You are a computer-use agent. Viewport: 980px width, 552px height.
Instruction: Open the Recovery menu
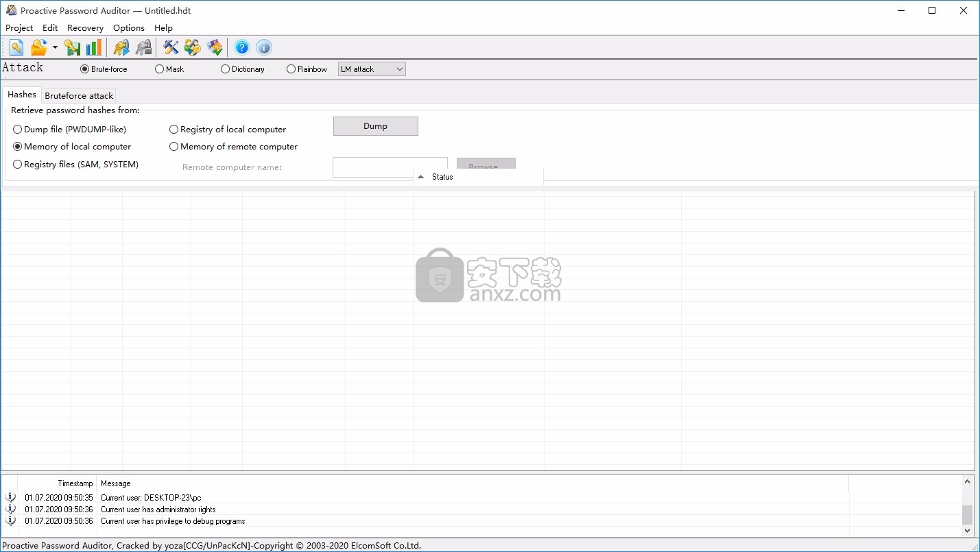coord(86,27)
